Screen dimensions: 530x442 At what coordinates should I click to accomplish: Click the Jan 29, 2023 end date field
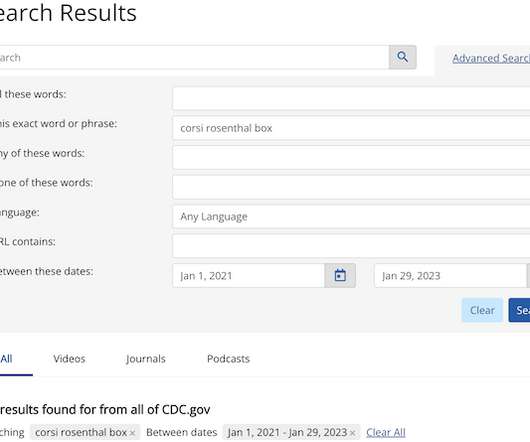(x=451, y=276)
